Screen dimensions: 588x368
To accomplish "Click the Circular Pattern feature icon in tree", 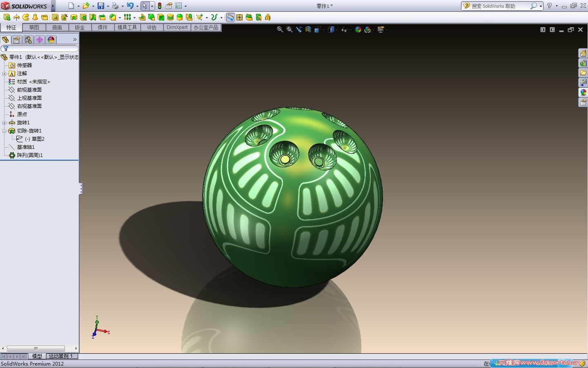I will tap(12, 155).
